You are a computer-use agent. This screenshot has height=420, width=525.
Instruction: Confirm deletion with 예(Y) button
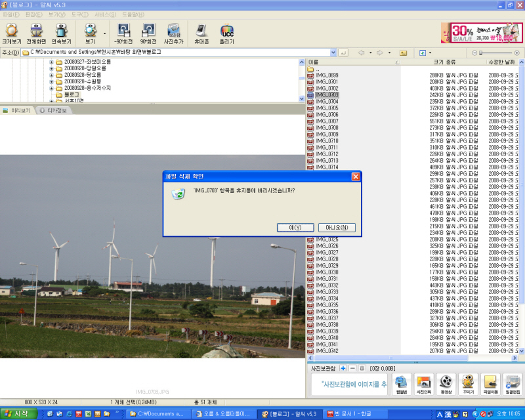(x=295, y=228)
